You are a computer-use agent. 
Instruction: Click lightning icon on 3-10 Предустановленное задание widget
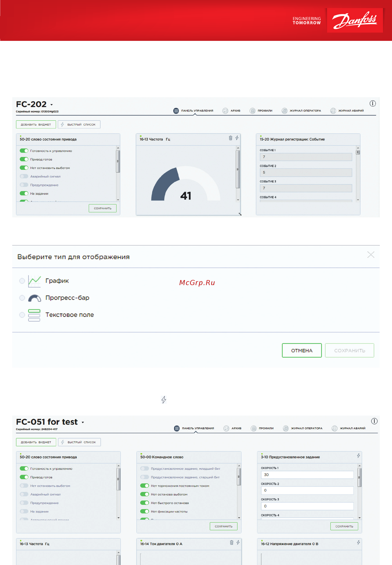tap(358, 455)
